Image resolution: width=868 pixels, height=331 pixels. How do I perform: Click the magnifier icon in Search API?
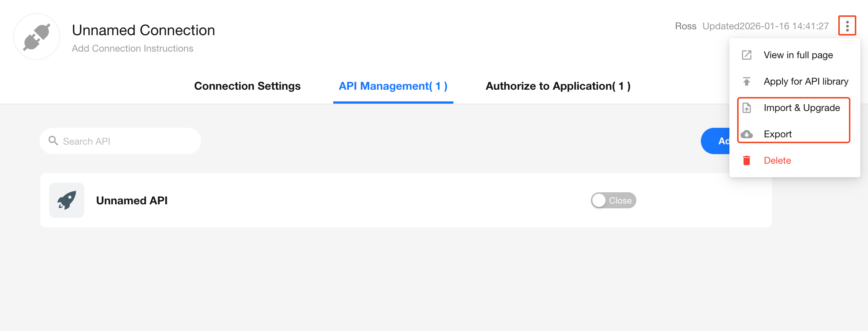click(x=54, y=141)
